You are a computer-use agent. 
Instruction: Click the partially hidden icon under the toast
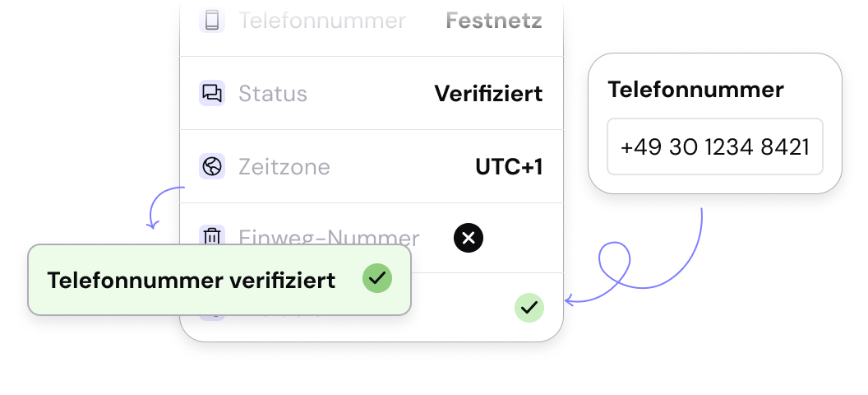[212, 316]
